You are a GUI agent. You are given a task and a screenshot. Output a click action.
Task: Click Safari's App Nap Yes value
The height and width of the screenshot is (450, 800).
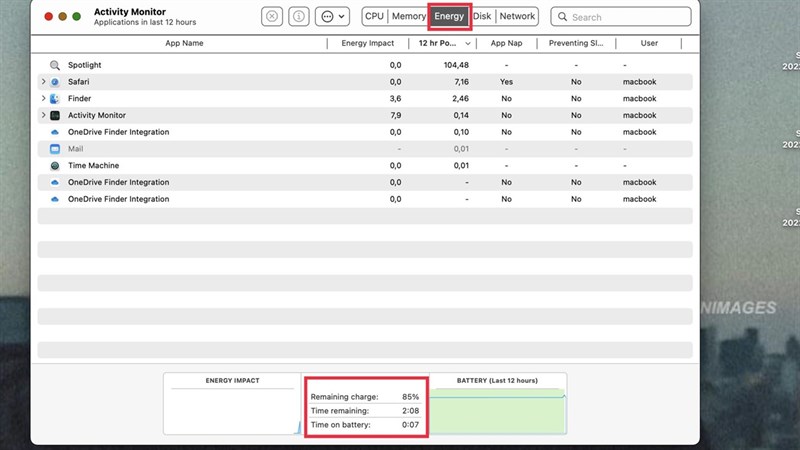point(506,82)
